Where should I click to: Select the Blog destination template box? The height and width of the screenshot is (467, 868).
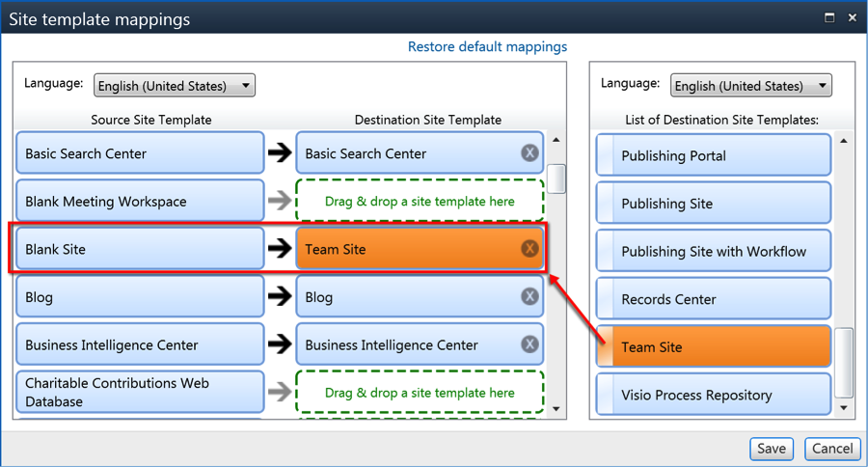420,296
